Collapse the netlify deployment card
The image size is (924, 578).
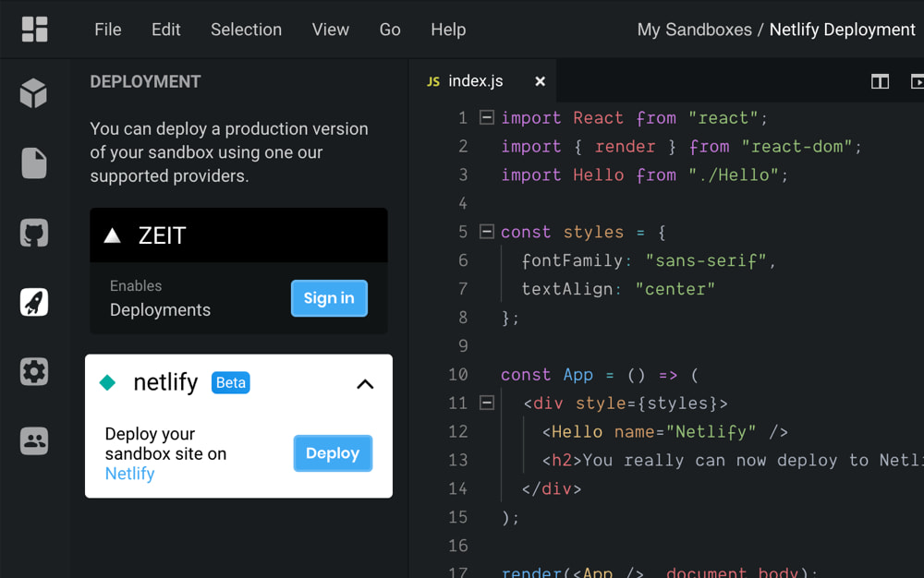point(365,384)
